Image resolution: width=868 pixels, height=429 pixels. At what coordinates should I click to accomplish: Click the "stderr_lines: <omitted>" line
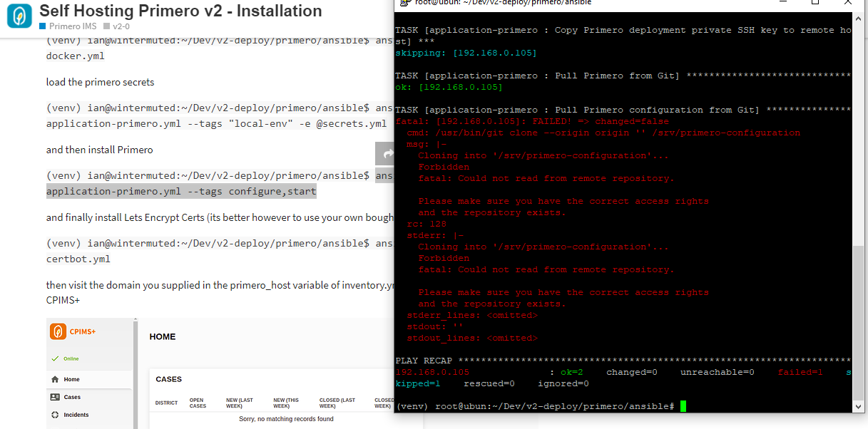[x=472, y=315]
